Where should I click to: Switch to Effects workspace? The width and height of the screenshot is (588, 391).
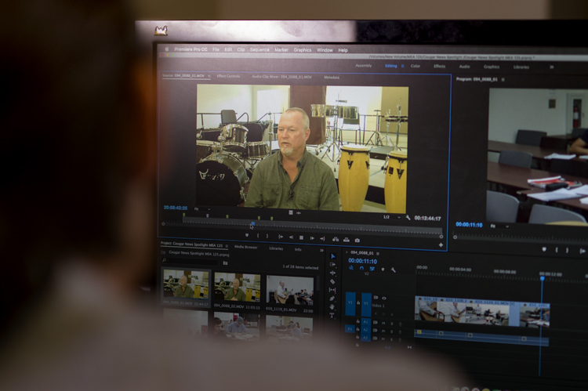(440, 67)
